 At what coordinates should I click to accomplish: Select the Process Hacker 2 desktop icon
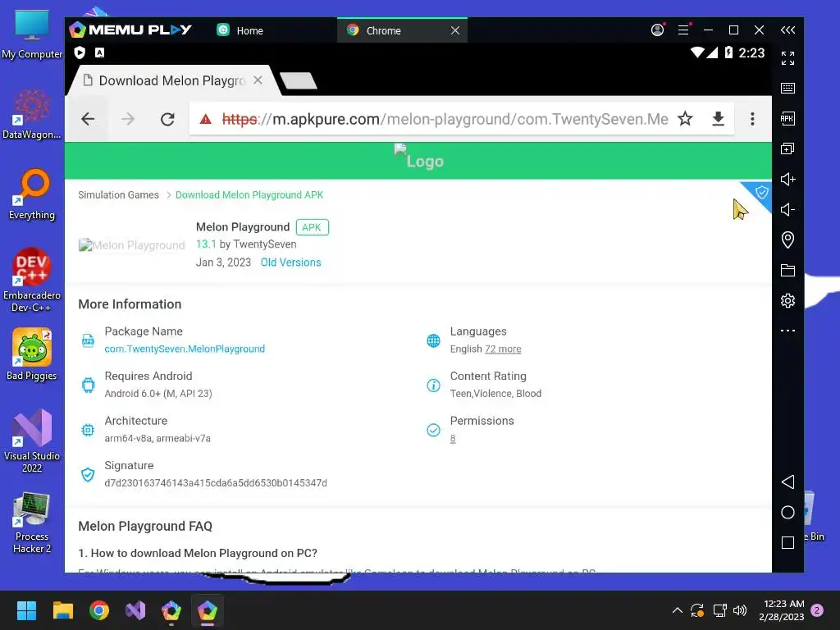click(32, 523)
